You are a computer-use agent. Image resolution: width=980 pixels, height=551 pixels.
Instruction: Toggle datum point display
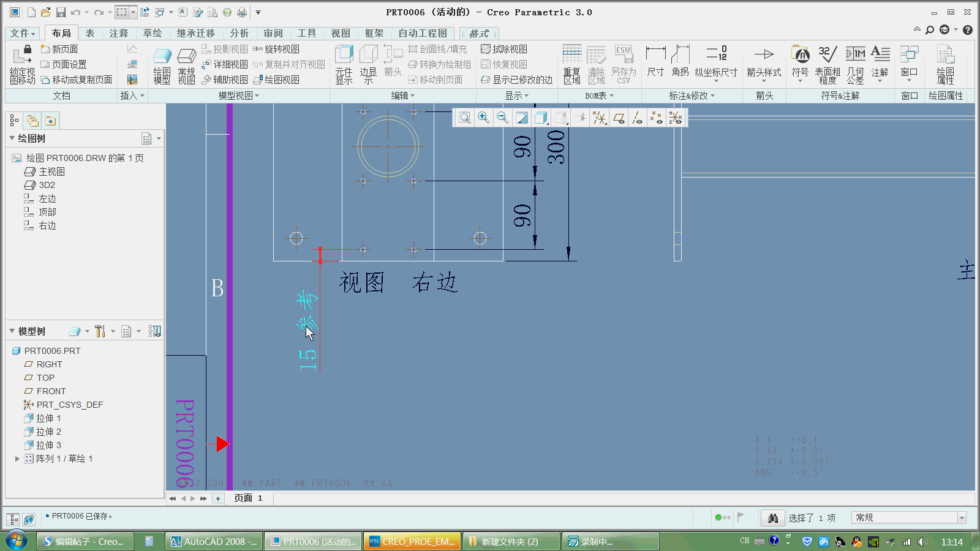[657, 118]
